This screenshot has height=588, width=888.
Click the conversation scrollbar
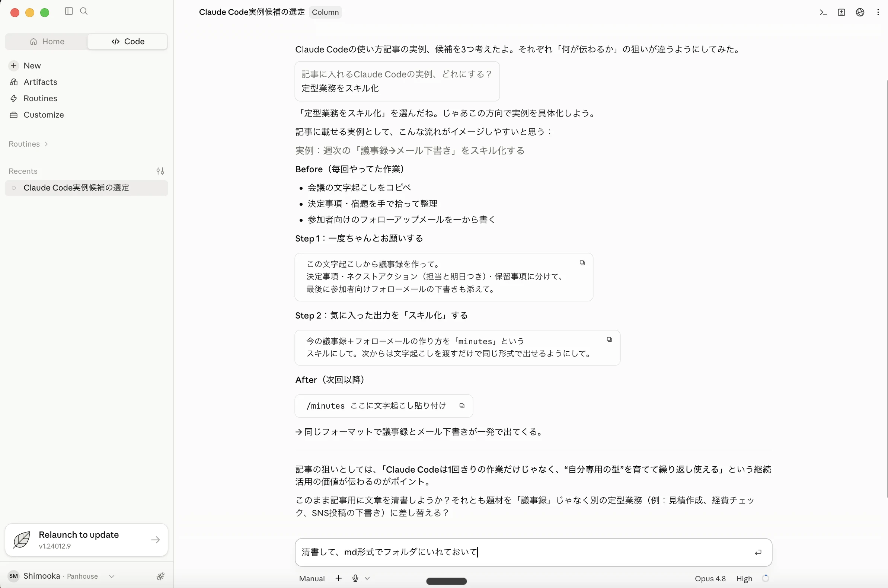coord(887,289)
